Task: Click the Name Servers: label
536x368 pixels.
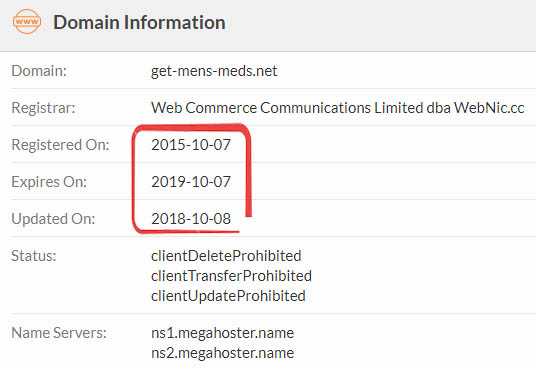Action: (x=59, y=333)
